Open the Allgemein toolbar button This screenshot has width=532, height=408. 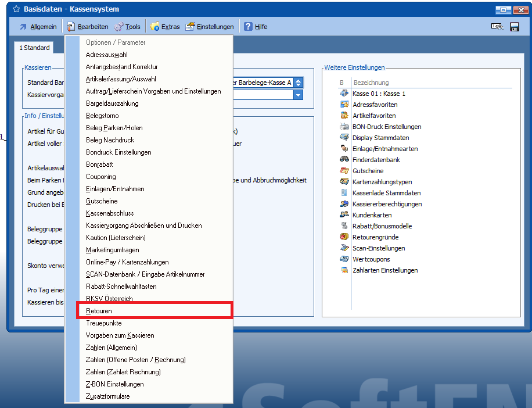pos(38,27)
